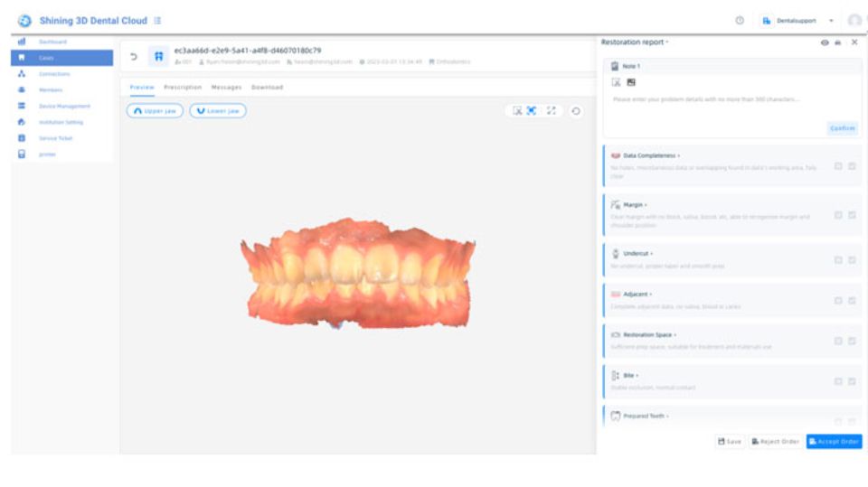Open the Dentalsupport account dropdown
This screenshot has height=487, width=868.
pyautogui.click(x=831, y=20)
